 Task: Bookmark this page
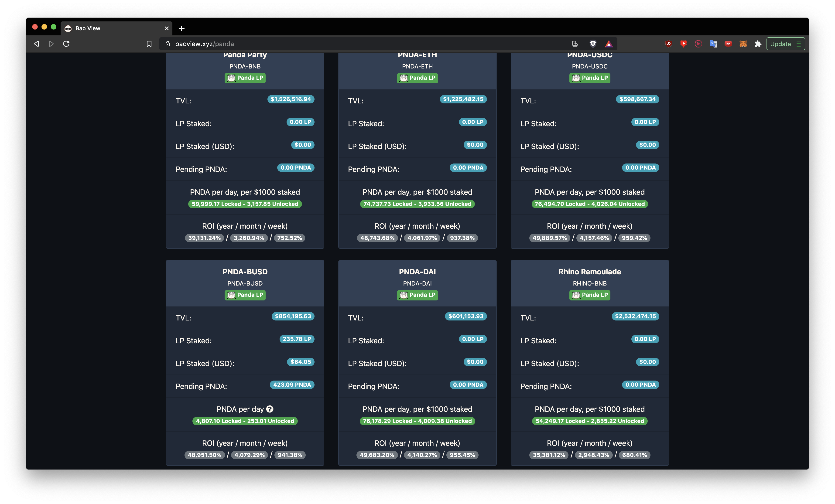click(149, 44)
